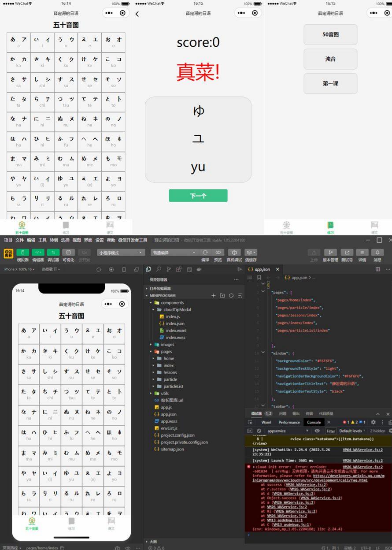Toggle the 模拟器 simulator panel
The image size is (392, 550).
[x=23, y=252]
